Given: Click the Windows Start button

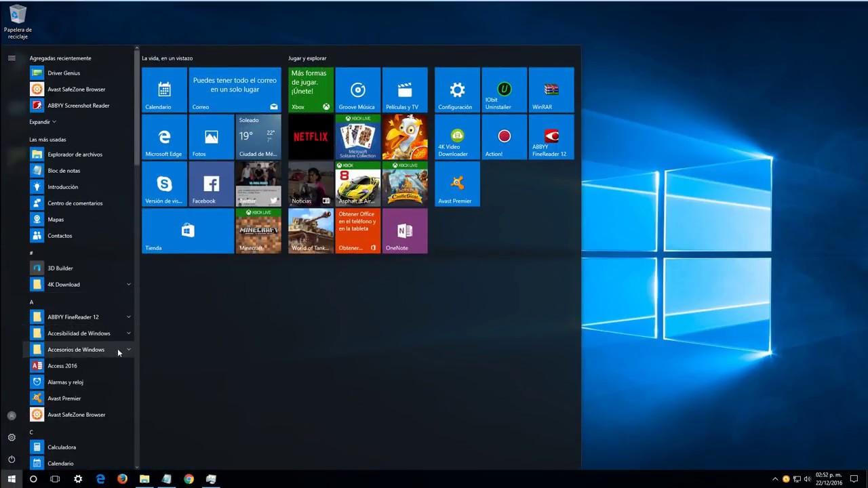Looking at the screenshot, I should pos(11,479).
